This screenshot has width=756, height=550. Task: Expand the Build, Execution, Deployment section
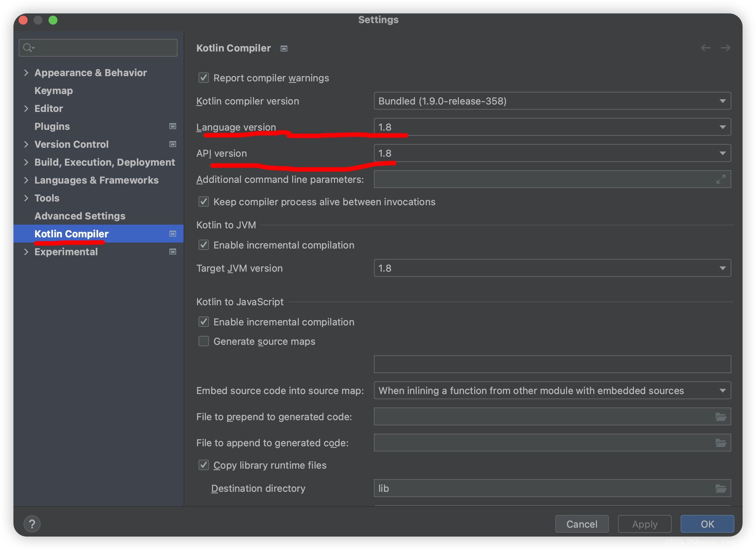point(26,162)
